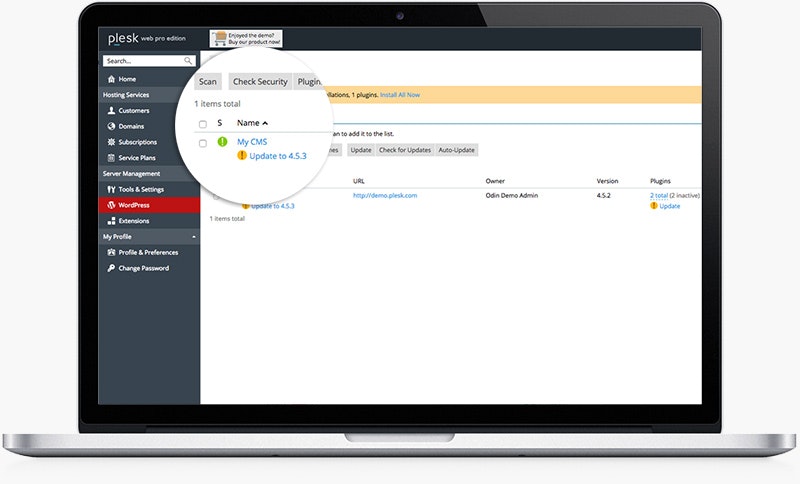Click the Plugins button in magnified toolbar
Image resolution: width=800 pixels, height=484 pixels.
309,82
